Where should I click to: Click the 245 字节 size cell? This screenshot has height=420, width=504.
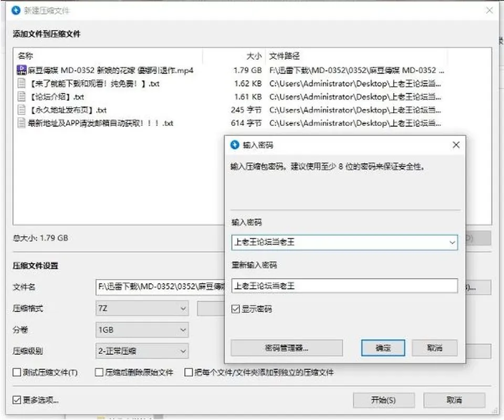(246, 110)
